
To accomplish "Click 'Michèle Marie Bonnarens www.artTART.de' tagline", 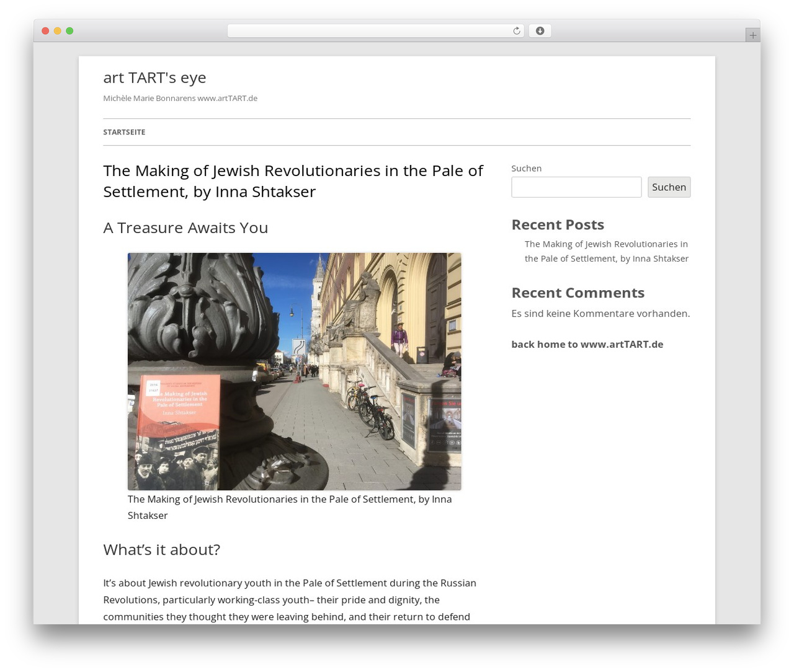I will [180, 98].
